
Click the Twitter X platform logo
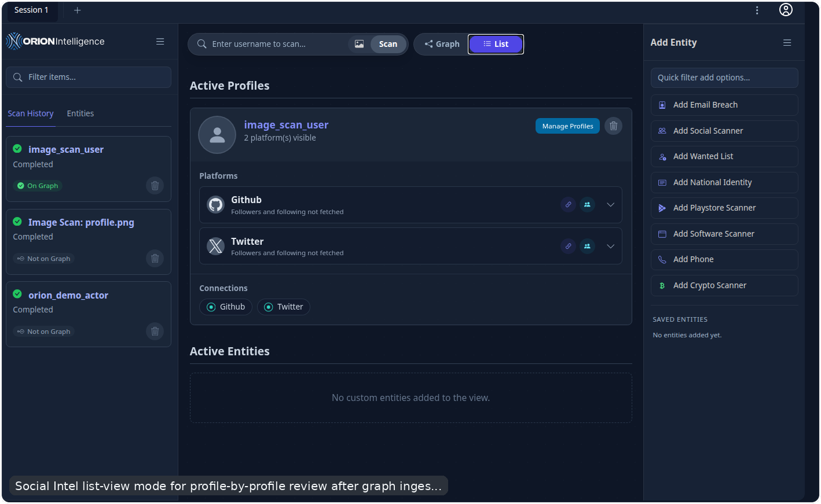click(216, 247)
